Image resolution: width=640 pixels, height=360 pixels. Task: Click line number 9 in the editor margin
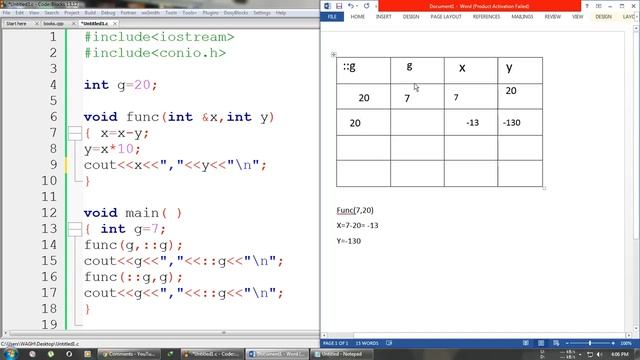(53, 165)
